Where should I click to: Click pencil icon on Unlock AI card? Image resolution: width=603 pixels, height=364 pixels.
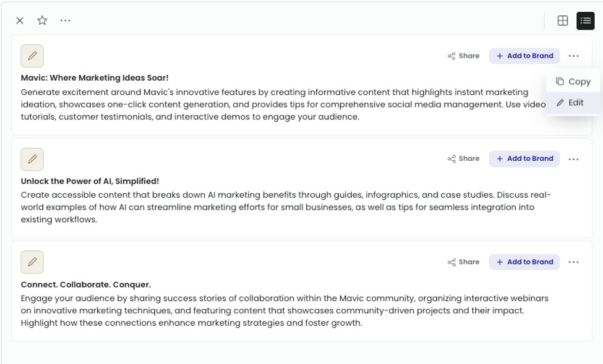[32, 159]
